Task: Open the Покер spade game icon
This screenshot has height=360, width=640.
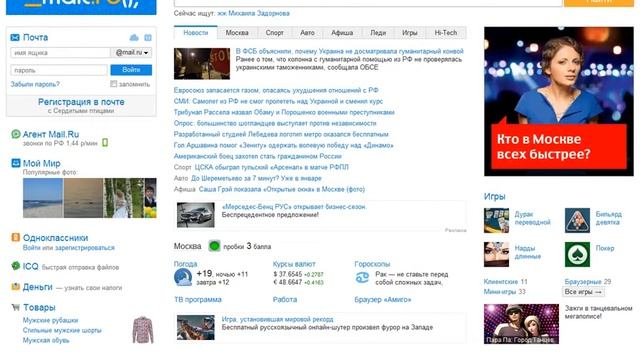Action: [x=577, y=254]
